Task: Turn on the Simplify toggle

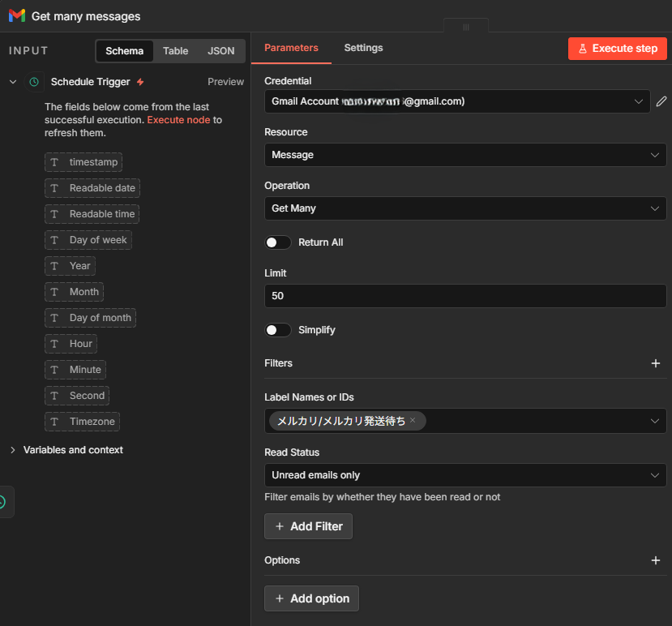Action: 278,330
